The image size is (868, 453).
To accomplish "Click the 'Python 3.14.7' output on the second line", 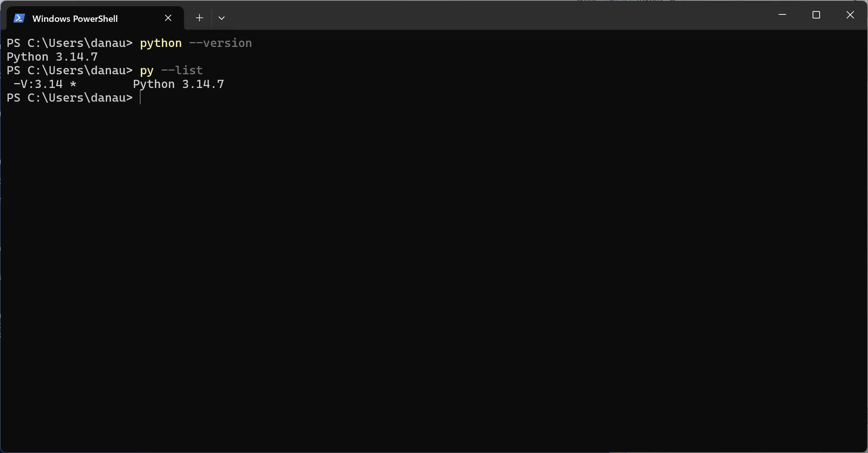I will click(x=52, y=57).
